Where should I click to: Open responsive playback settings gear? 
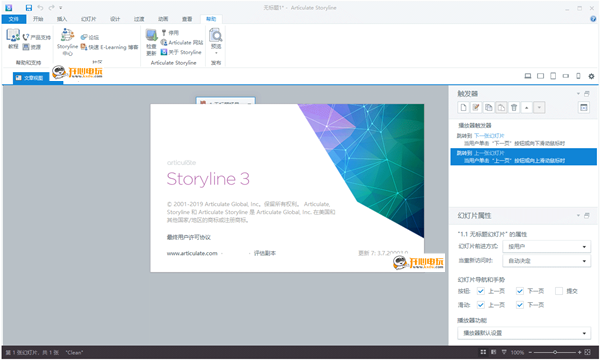591,76
